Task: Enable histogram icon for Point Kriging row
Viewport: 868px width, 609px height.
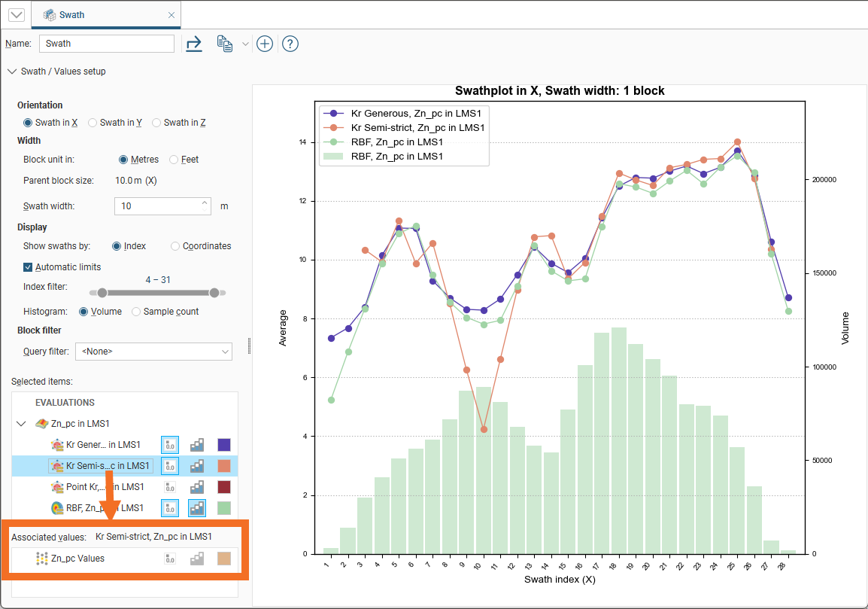Action: coord(197,488)
